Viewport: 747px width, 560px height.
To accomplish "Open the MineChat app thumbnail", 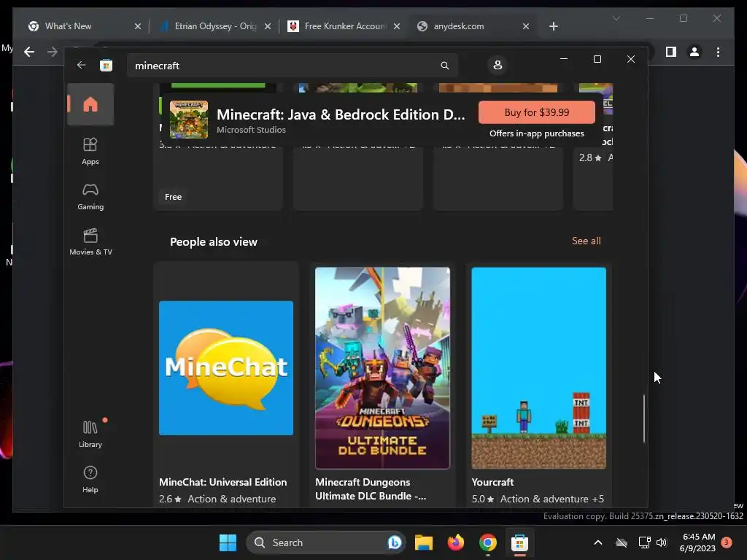I will [x=226, y=367].
